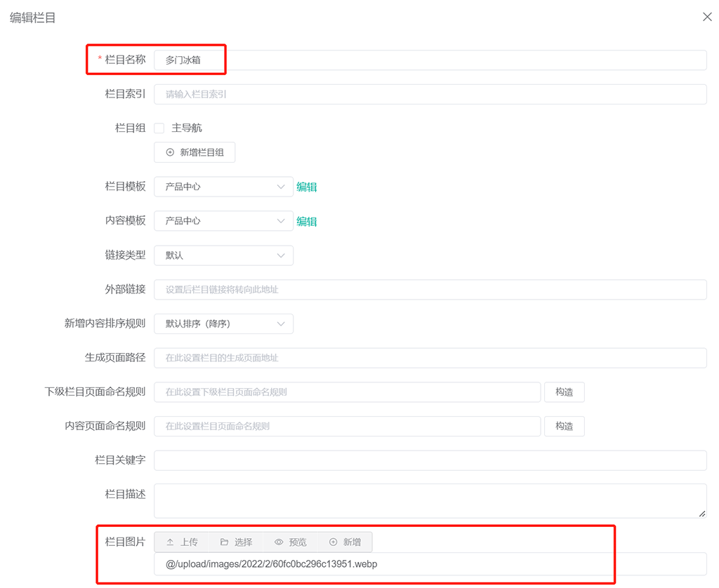This screenshot has height=588, width=719.
Task: Click 编辑 link next to 栏目模板
Action: point(307,187)
